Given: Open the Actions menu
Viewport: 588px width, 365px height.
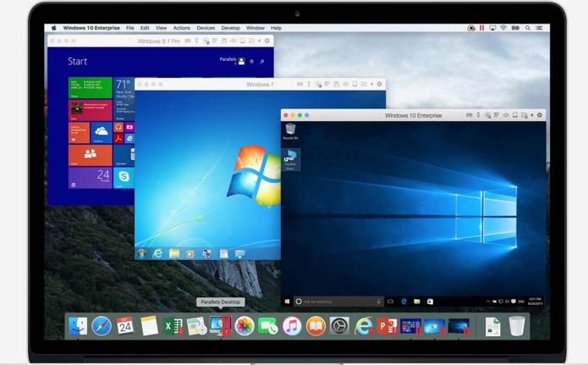Looking at the screenshot, I should (x=182, y=28).
